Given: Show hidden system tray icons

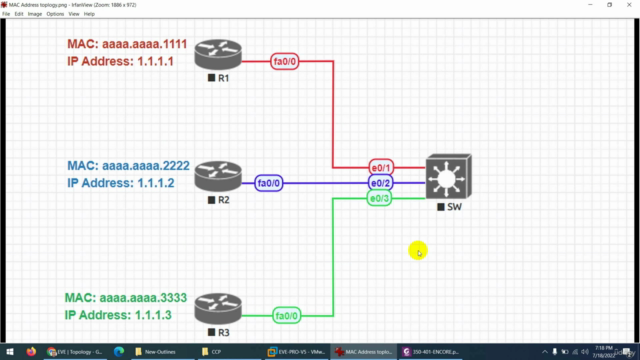Looking at the screenshot, I should [x=545, y=352].
